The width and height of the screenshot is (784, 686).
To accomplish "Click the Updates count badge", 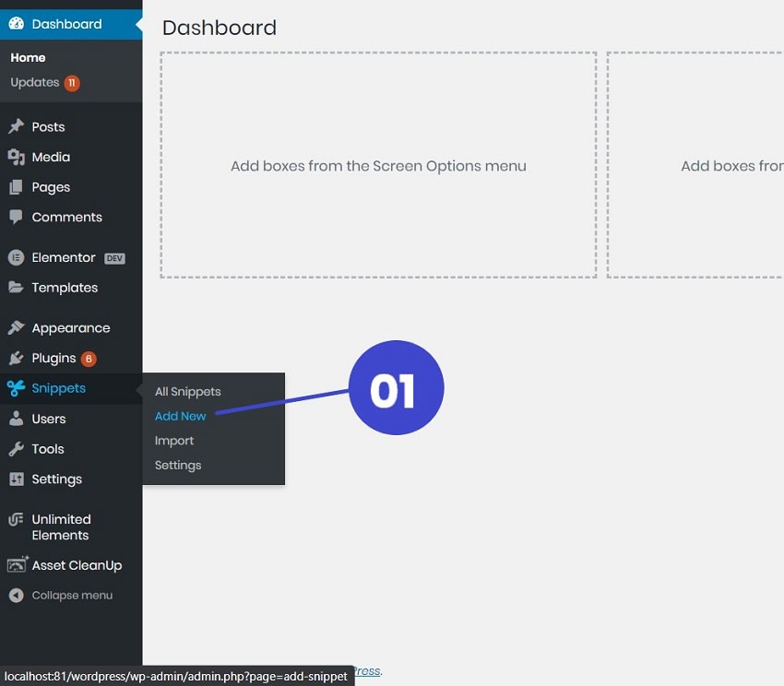I will click(72, 82).
